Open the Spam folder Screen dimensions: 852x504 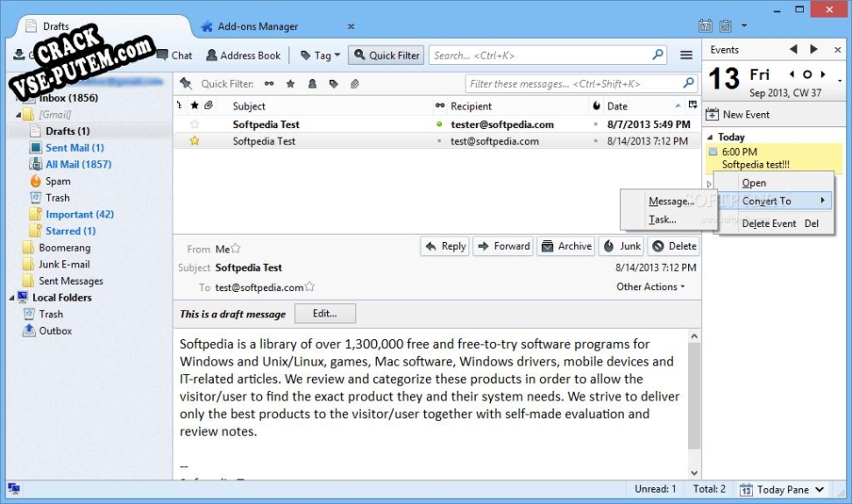point(58,181)
